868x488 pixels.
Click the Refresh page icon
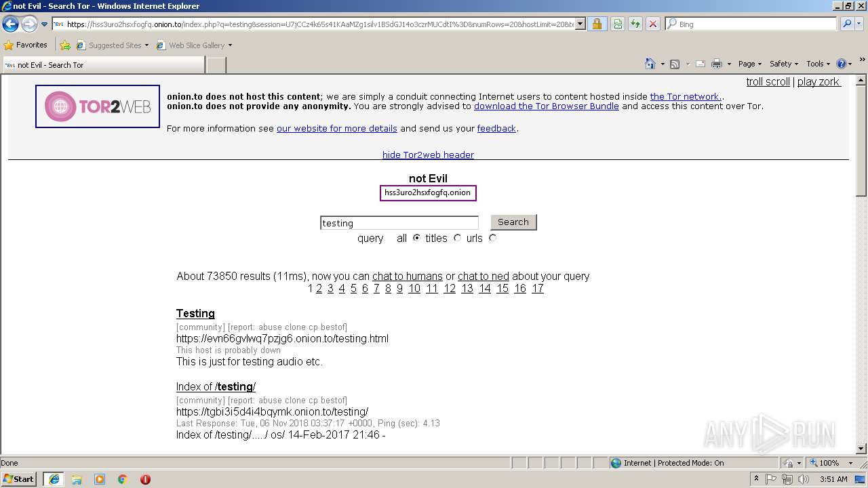(x=635, y=24)
